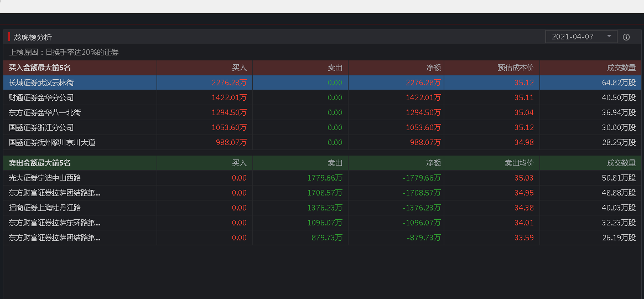
Task: Click volume 64.82万股
Action: (x=619, y=83)
